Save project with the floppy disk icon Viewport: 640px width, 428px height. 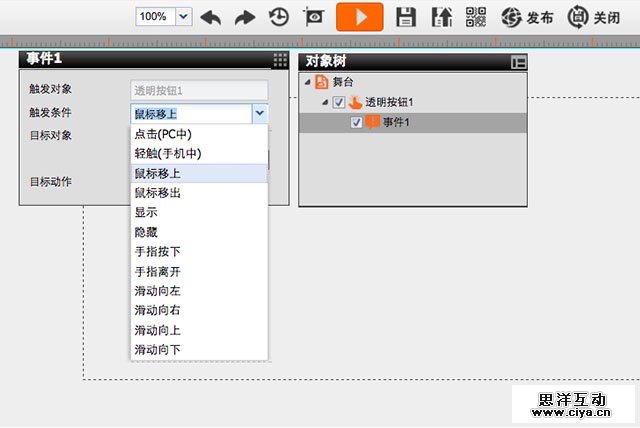point(406,17)
